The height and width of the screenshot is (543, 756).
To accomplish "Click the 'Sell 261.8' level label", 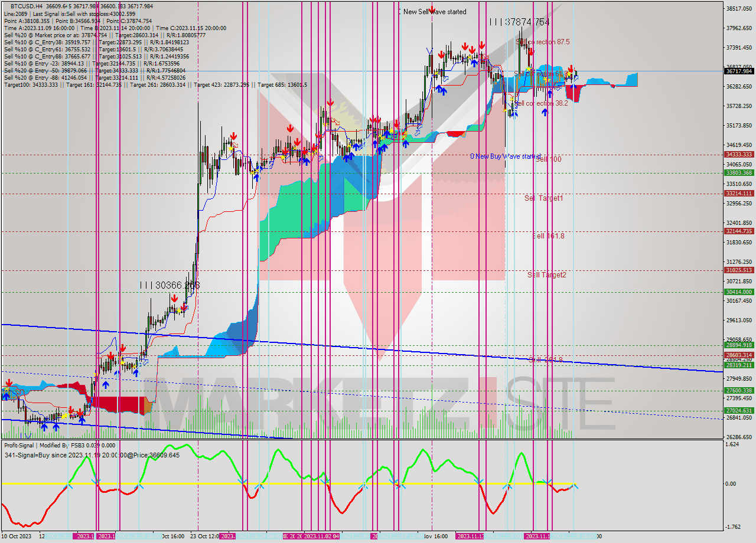I will tap(546, 359).
